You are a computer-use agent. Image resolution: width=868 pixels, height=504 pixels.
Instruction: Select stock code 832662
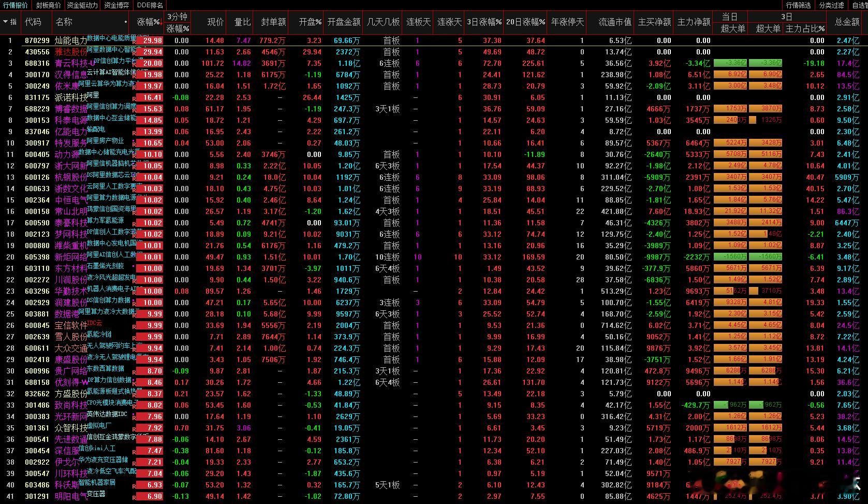click(x=37, y=394)
